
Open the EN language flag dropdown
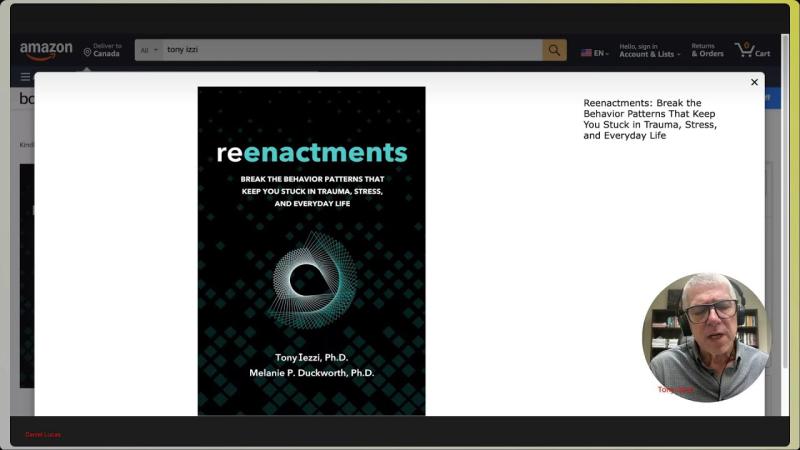595,53
